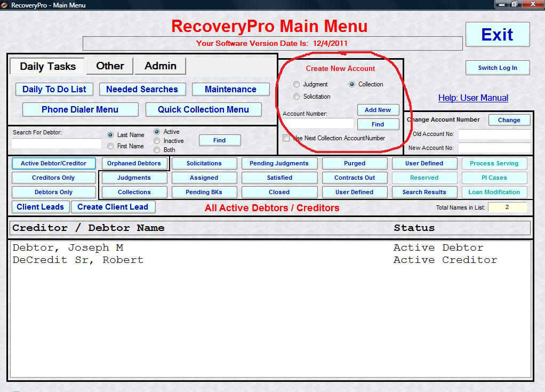The image size is (545, 392).
Task: Click Add New account button
Action: click(378, 110)
